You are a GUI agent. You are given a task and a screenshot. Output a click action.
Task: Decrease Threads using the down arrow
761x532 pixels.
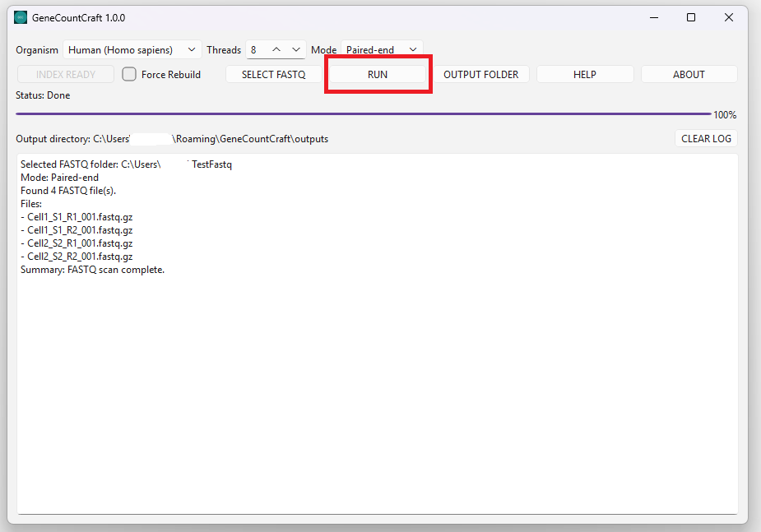pos(296,49)
